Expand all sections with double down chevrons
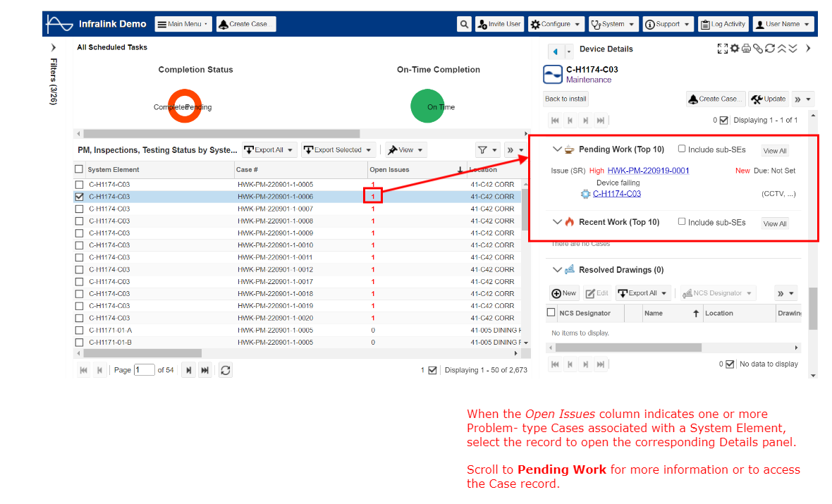The image size is (832, 504). click(793, 49)
